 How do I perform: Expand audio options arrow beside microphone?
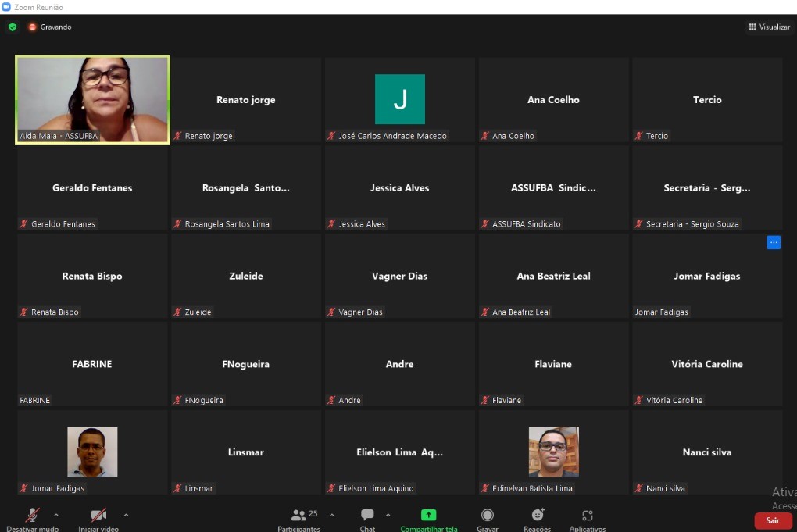tap(56, 516)
